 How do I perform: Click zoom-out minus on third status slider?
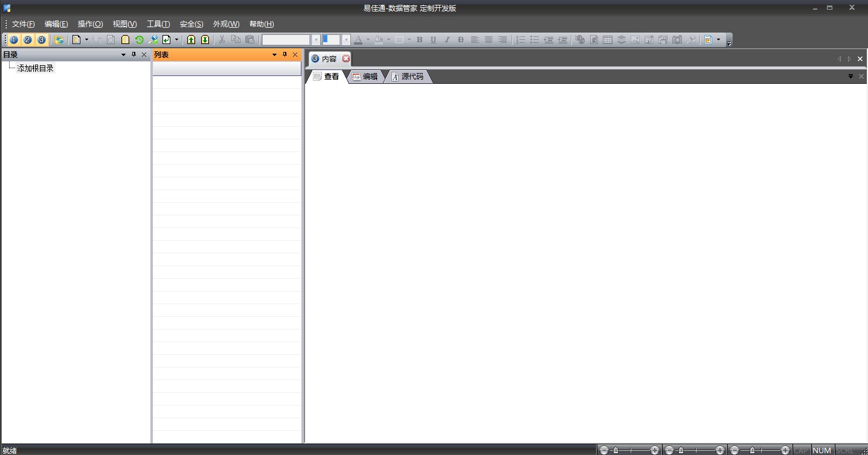tap(735, 450)
